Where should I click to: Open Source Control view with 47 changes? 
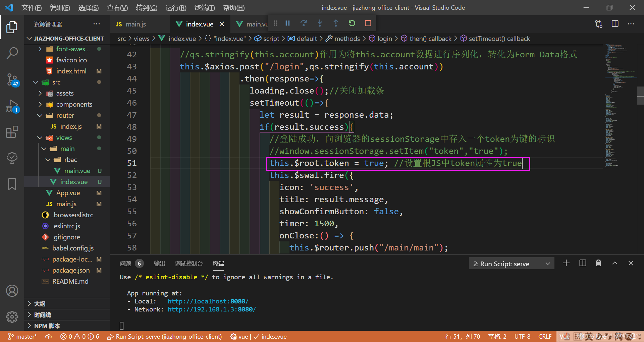12,80
